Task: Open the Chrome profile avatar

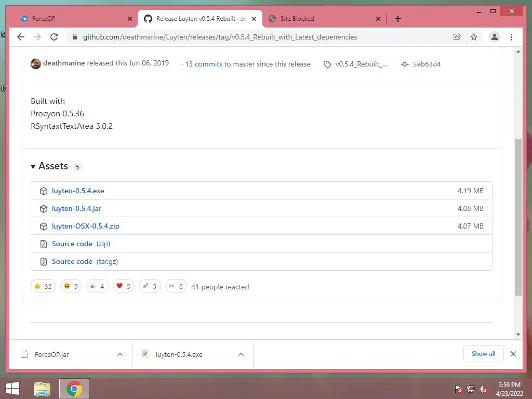Action: [495, 37]
